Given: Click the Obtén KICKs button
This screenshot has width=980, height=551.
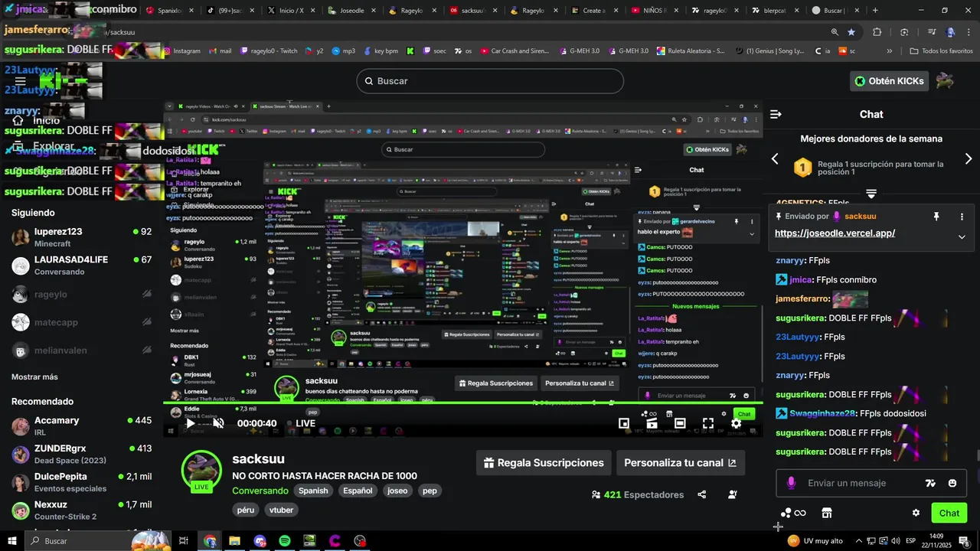Looking at the screenshot, I should [889, 81].
